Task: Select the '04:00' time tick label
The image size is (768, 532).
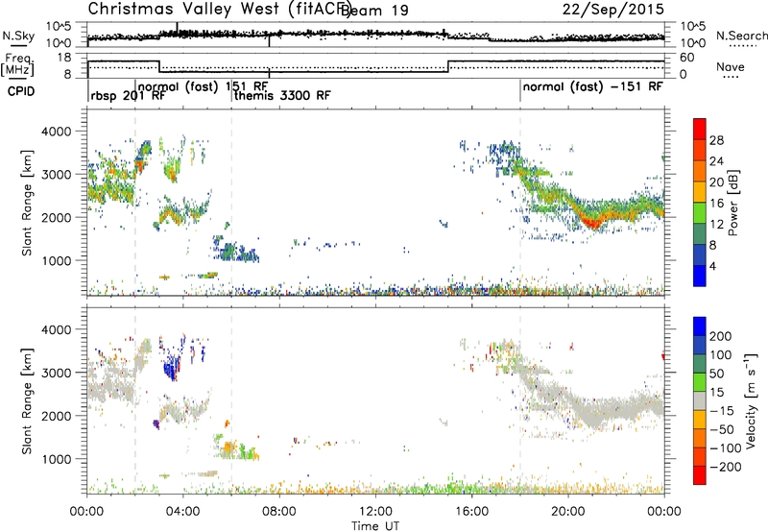Action: click(183, 511)
